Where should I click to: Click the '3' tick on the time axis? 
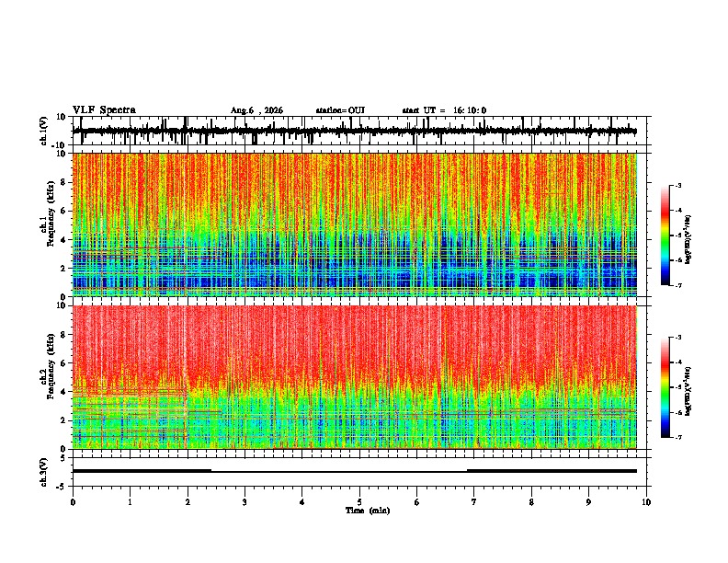[245, 502]
